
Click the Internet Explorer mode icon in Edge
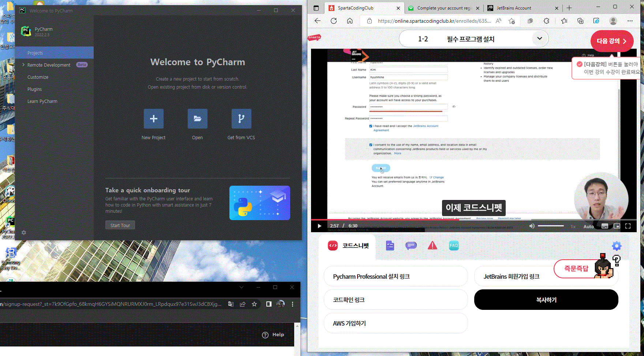[596, 21]
